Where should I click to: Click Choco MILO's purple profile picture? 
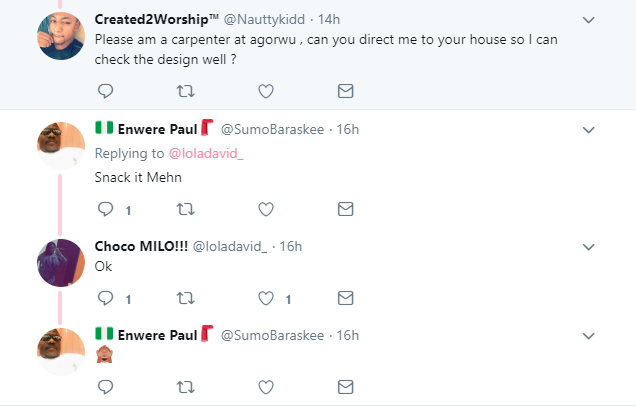click(59, 262)
